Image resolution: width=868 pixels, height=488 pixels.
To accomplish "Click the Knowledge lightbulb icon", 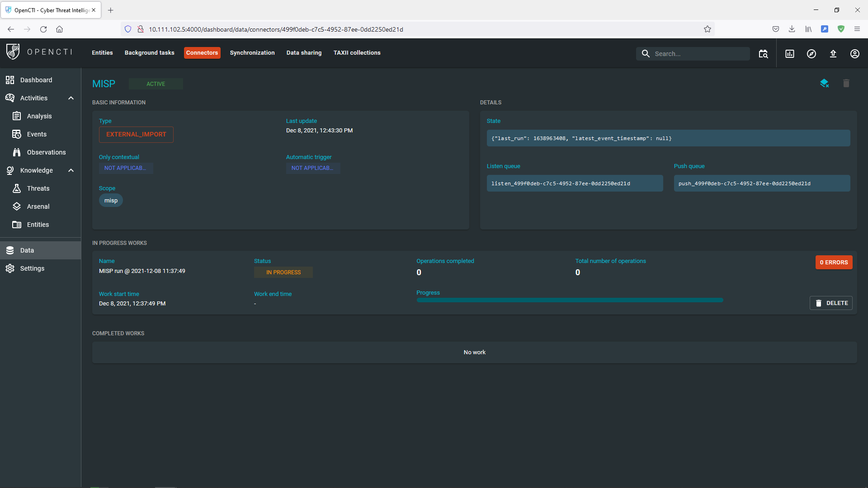I will (x=10, y=170).
